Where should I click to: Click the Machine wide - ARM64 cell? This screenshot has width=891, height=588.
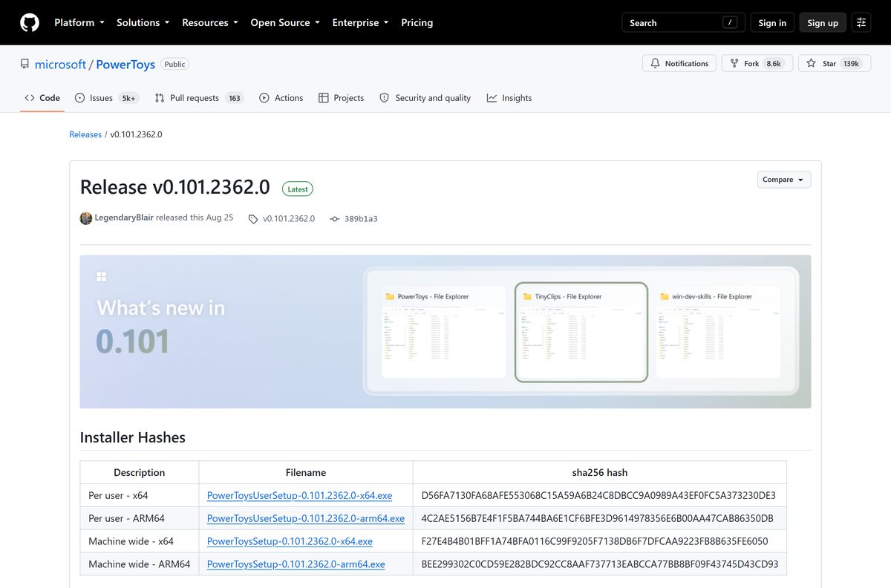tap(139, 564)
